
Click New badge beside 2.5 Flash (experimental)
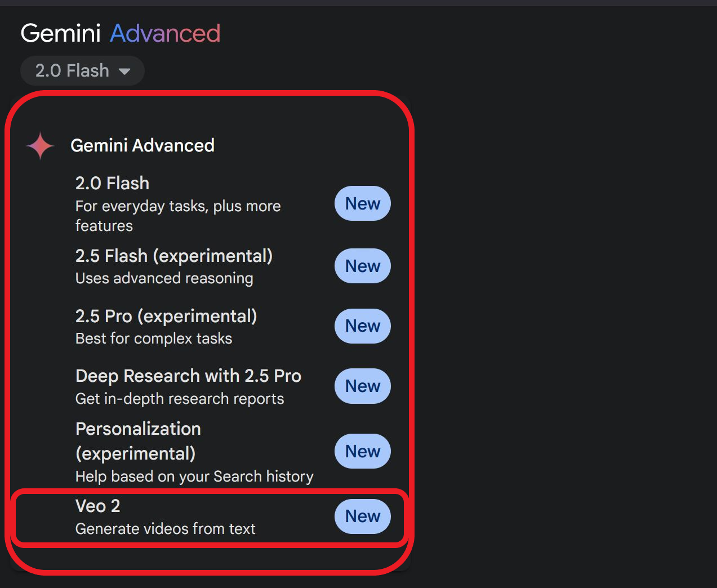tap(363, 266)
